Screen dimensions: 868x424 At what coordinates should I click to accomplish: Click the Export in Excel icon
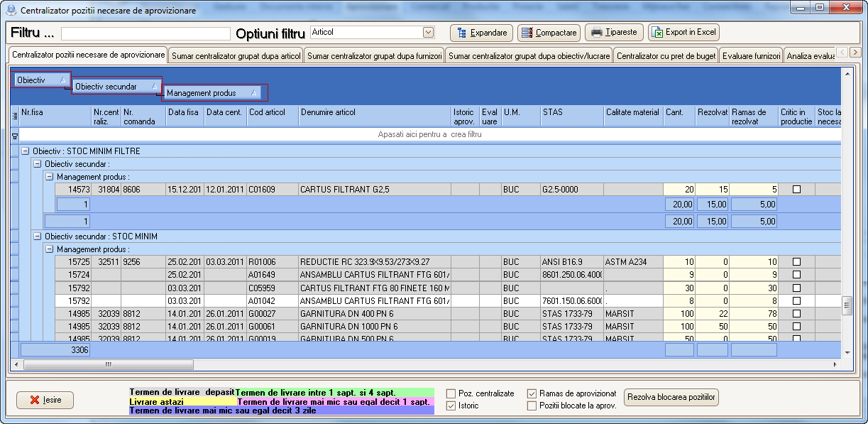coord(657,33)
